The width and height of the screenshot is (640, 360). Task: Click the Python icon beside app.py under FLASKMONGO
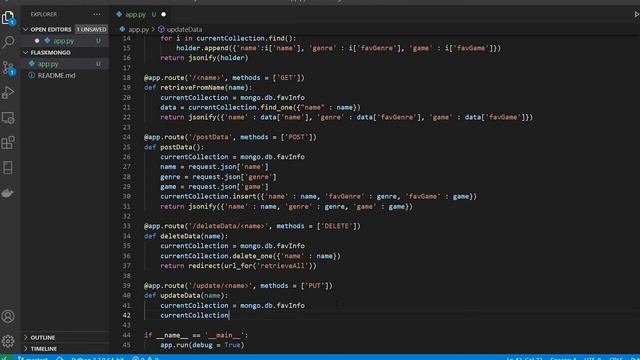point(31,64)
